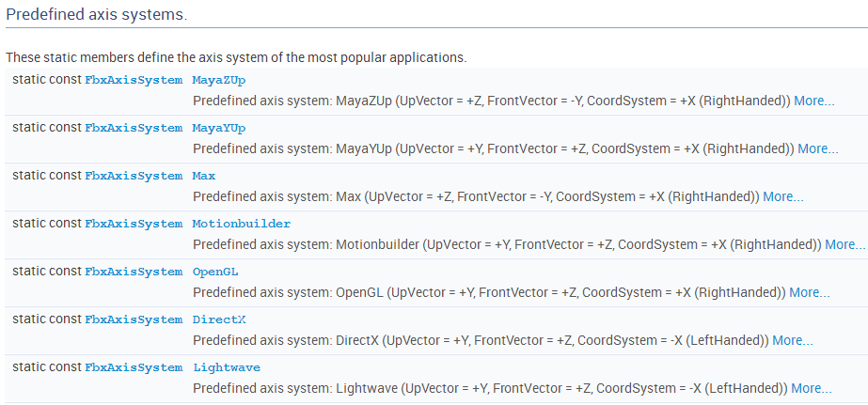Click FbxAxisSystem type in MayaZUp row
868x405 pixels.
[x=134, y=80]
